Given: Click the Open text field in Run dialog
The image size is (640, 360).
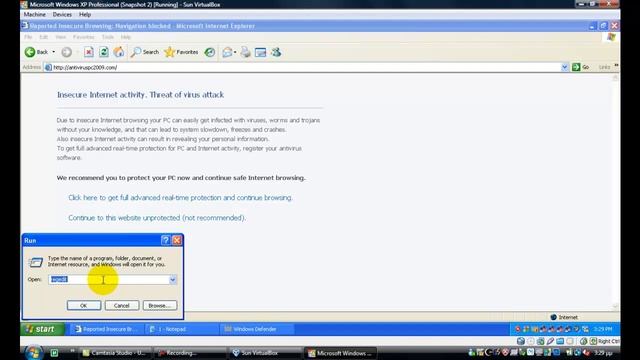Looking at the screenshot, I should [x=109, y=280].
